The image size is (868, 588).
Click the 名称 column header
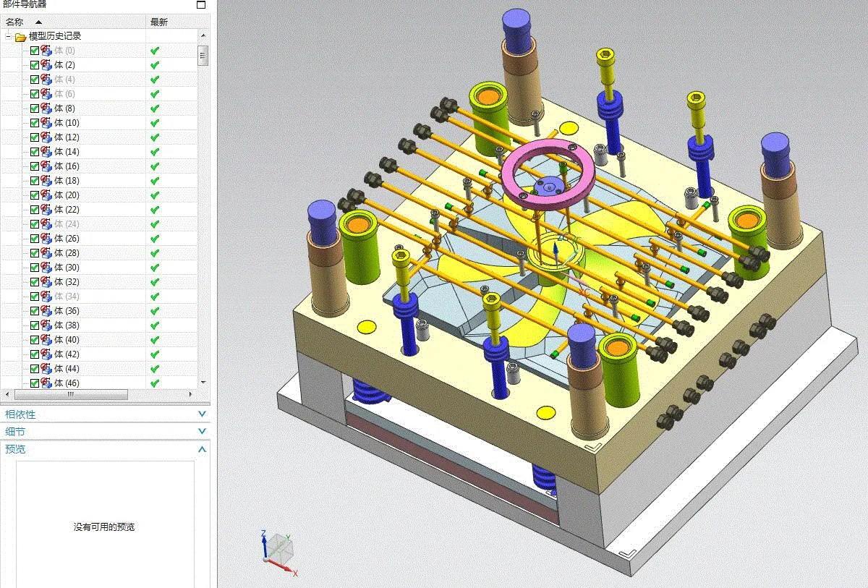pos(14,22)
